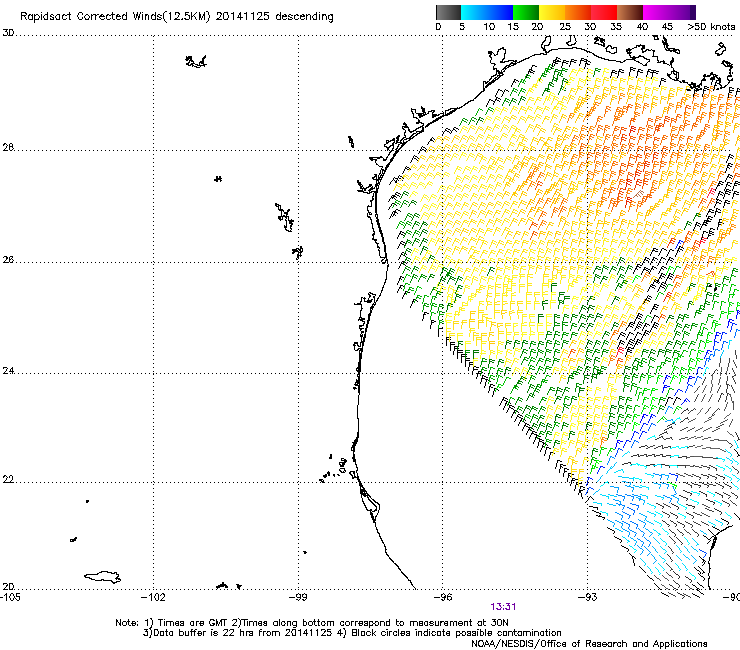Screen dimensions: 740x650
Task: Click the longitude axis label '-99'
Action: pos(298,597)
